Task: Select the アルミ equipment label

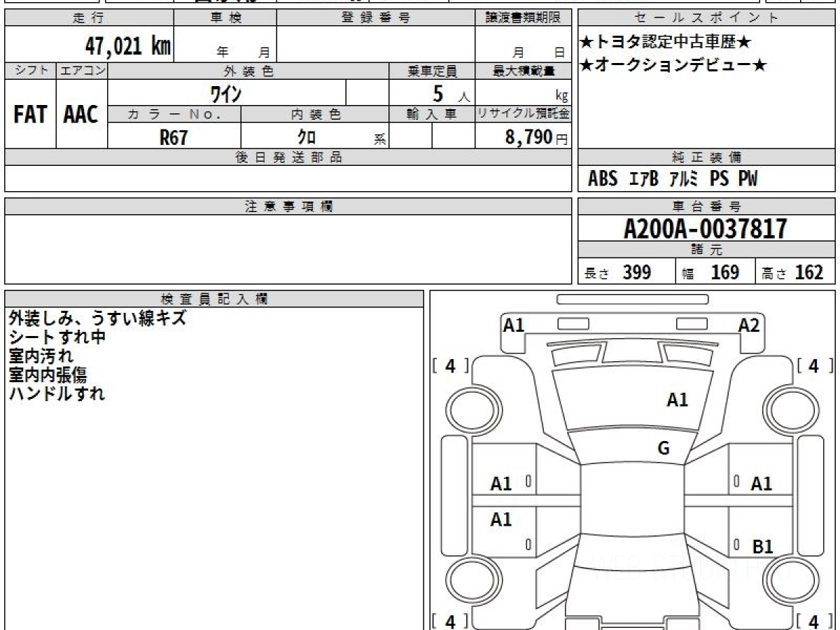Action: 684,179
